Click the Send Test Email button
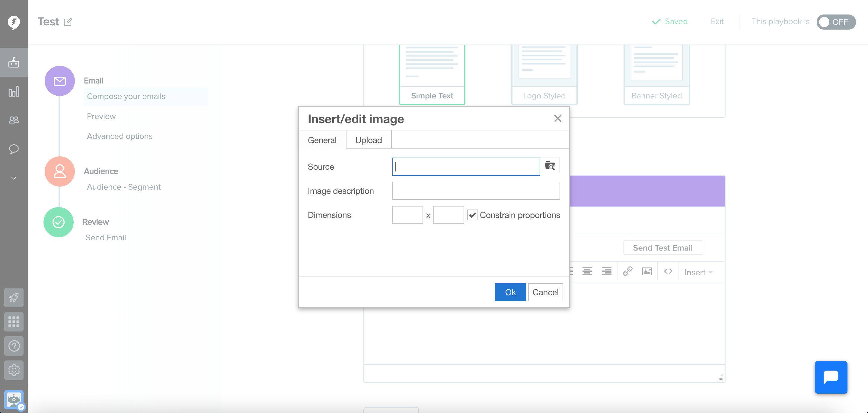The image size is (868, 413). coord(662,248)
